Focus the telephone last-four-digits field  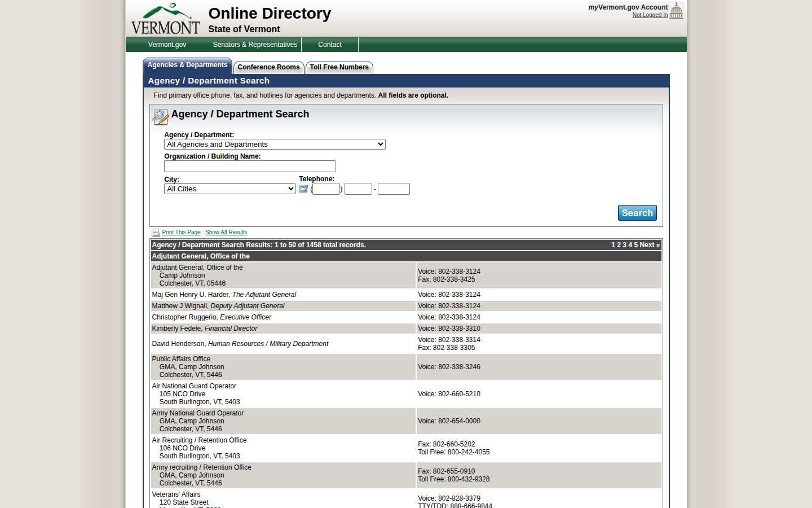click(394, 189)
